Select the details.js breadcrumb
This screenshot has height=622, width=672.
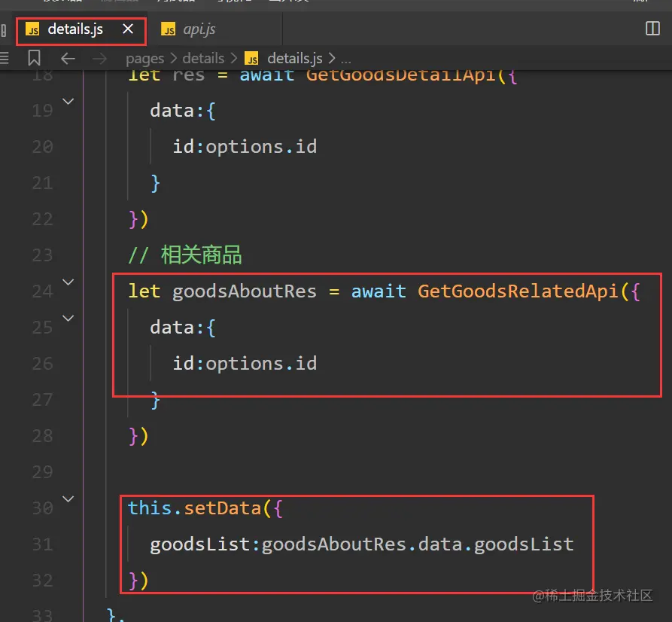(295, 58)
